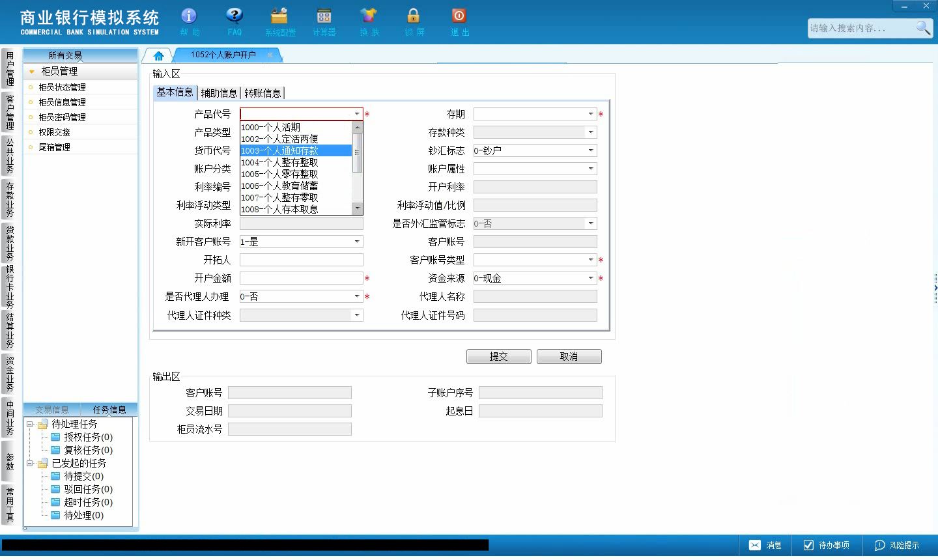Open the 产品代号 dropdown arrow

click(357, 114)
